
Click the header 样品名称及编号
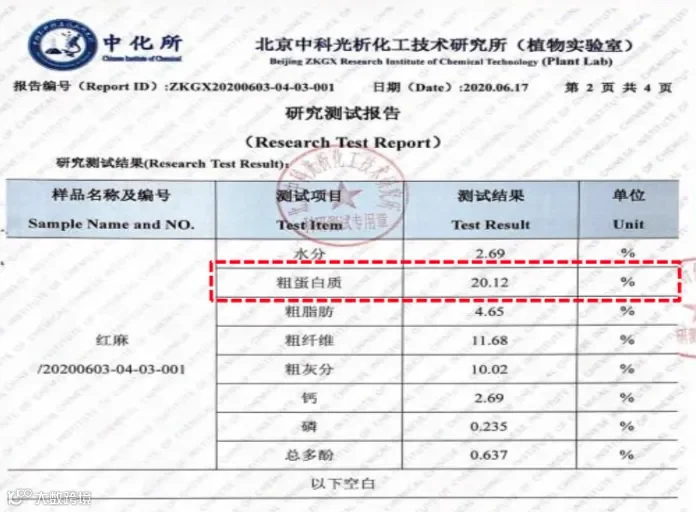pyautogui.click(x=111, y=195)
